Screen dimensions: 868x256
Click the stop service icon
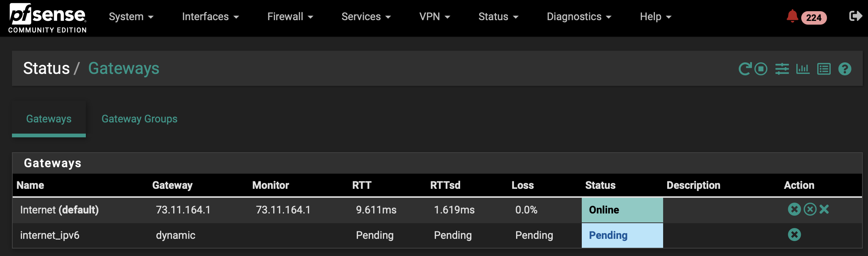pyautogui.click(x=761, y=69)
